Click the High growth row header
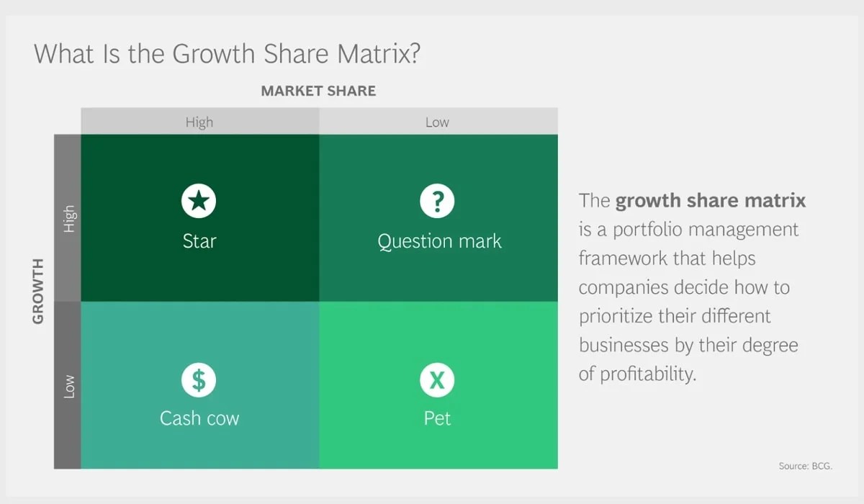864x504 pixels. (68, 218)
